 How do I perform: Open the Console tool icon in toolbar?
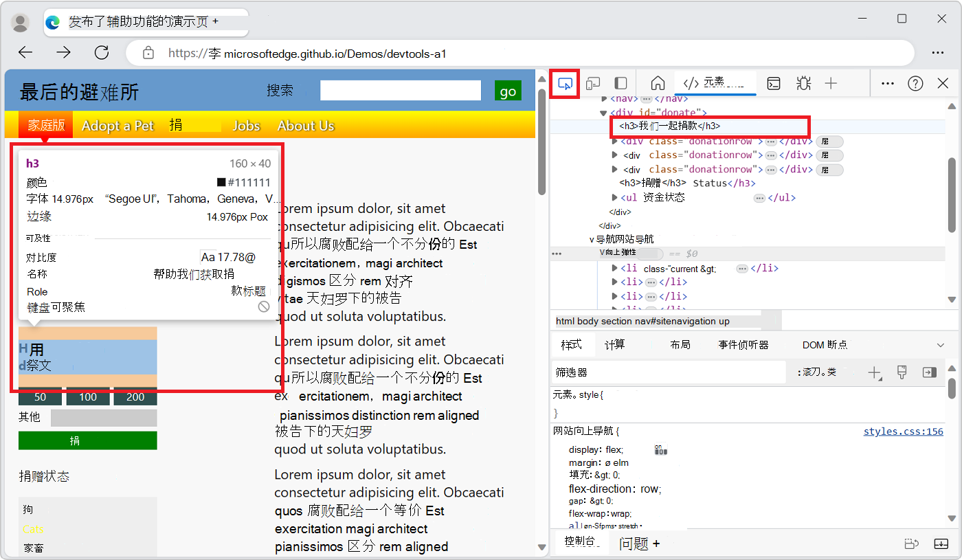point(774,83)
